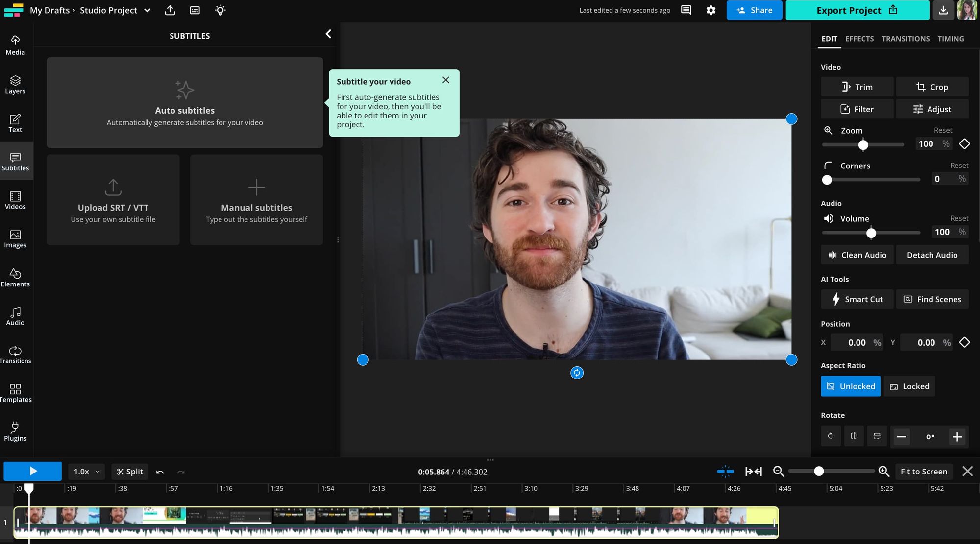Open the Plugins sidebar panel
This screenshot has height=544, width=980.
[x=15, y=431]
